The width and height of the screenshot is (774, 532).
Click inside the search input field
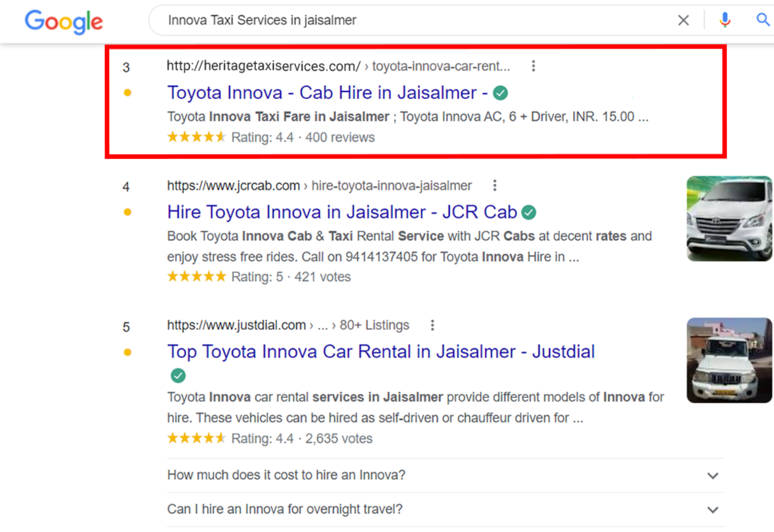[x=387, y=20]
